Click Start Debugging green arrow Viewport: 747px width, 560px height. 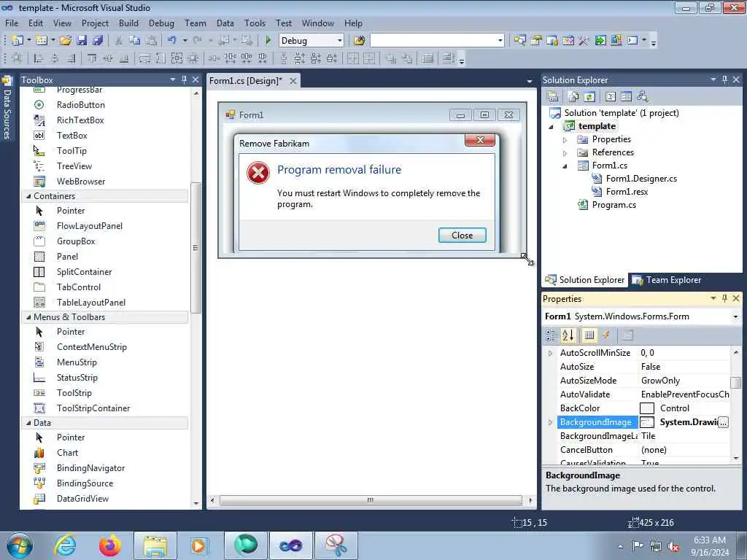pos(268,41)
